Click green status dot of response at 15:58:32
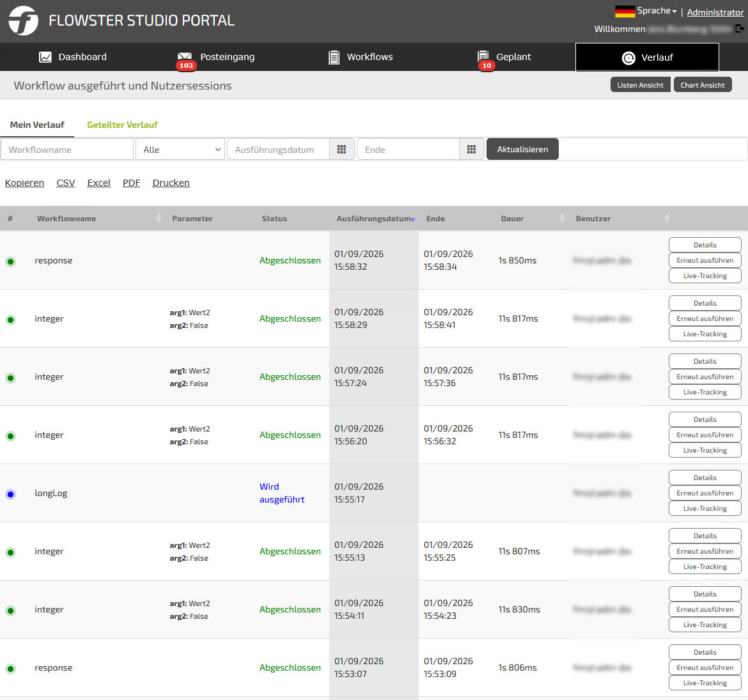This screenshot has width=748, height=700. point(10,261)
